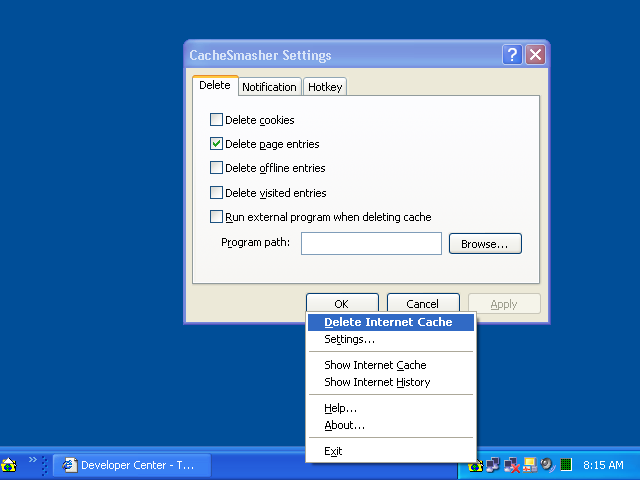Close the CacheSmasher Settings dialog
Image resolution: width=640 pixels, height=480 pixels.
[536, 54]
